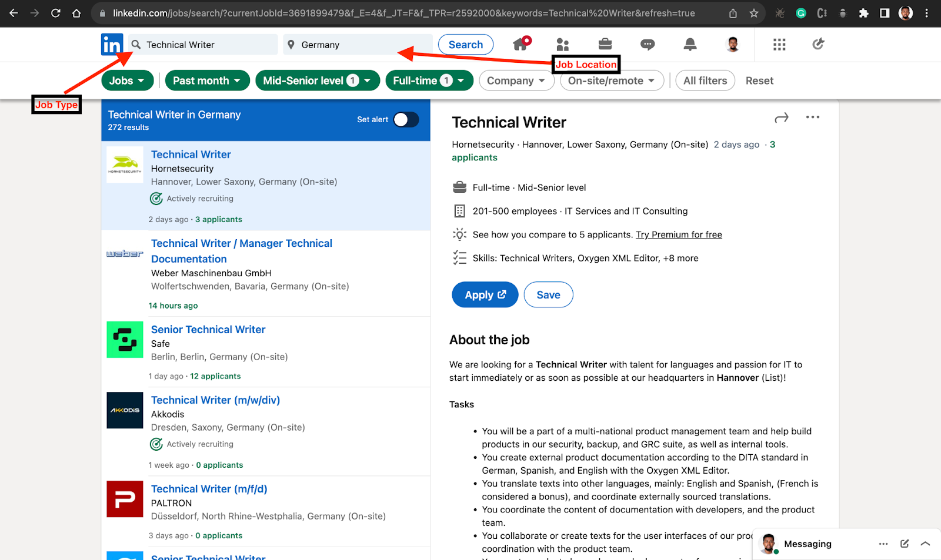Open the Past month date filter

[207, 81]
